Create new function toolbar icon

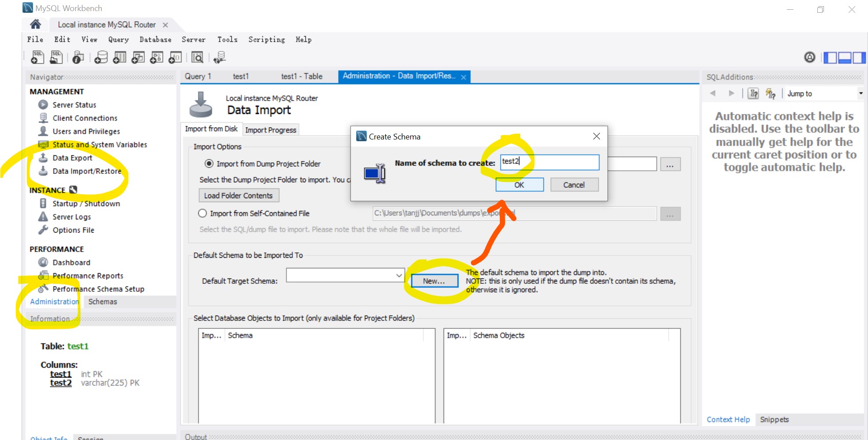pos(175,57)
